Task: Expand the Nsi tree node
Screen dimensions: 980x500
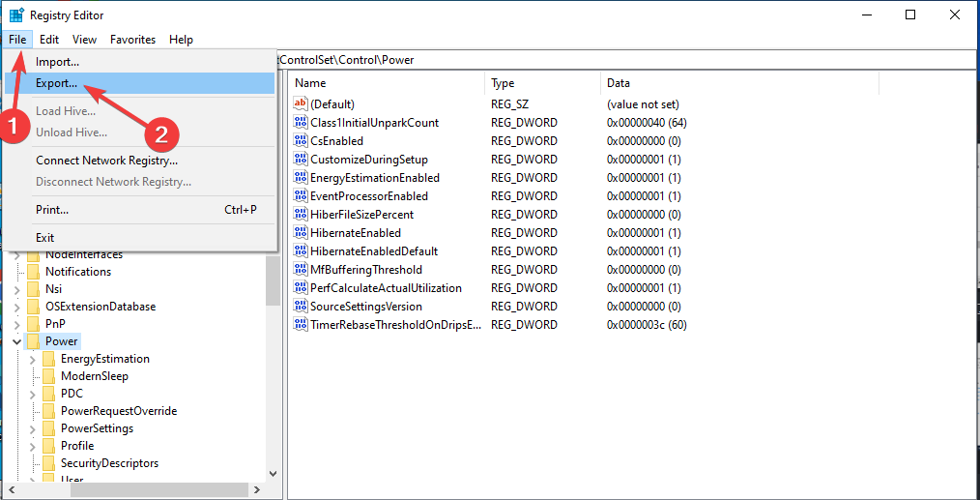Action: (16, 289)
